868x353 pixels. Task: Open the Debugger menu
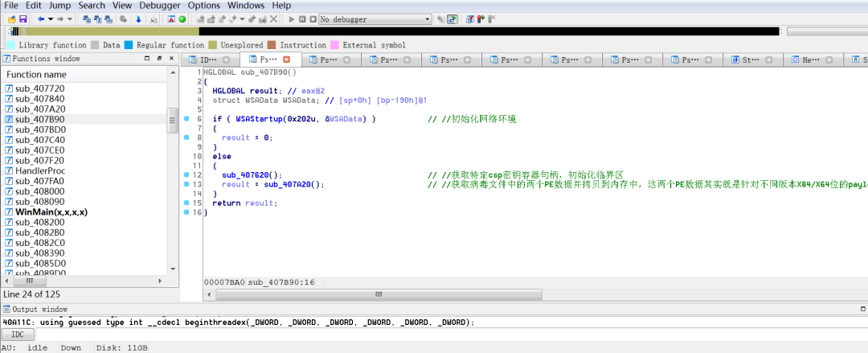coord(159,6)
